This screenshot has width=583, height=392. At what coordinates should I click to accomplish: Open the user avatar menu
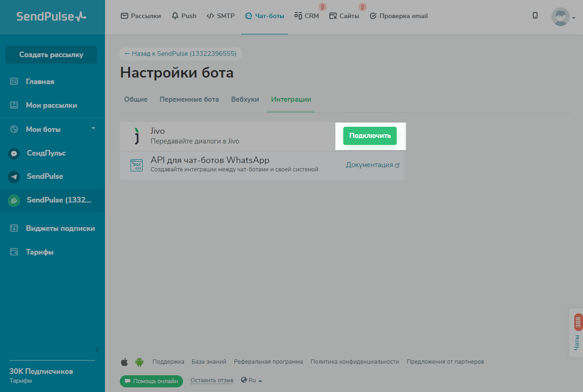(563, 17)
